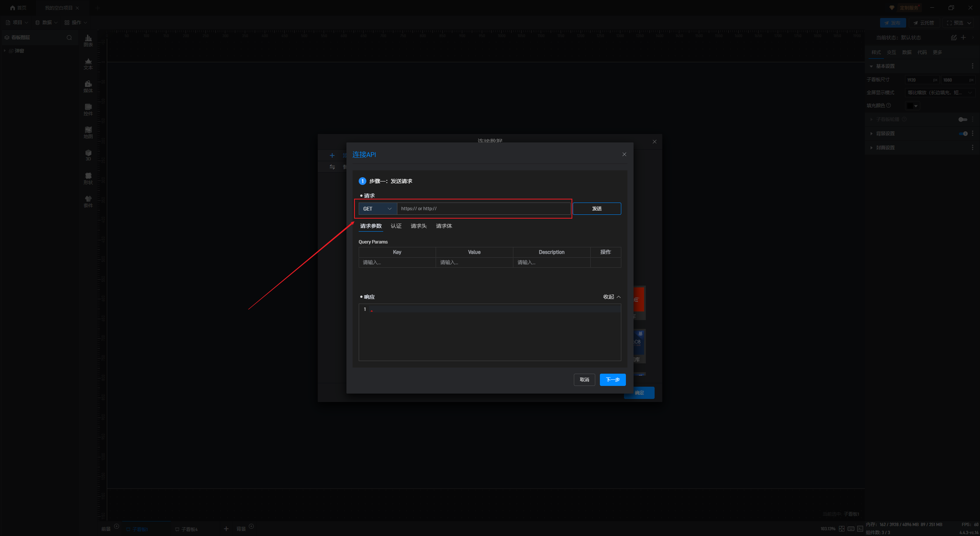Open the 图表 charts component icon

click(x=88, y=40)
